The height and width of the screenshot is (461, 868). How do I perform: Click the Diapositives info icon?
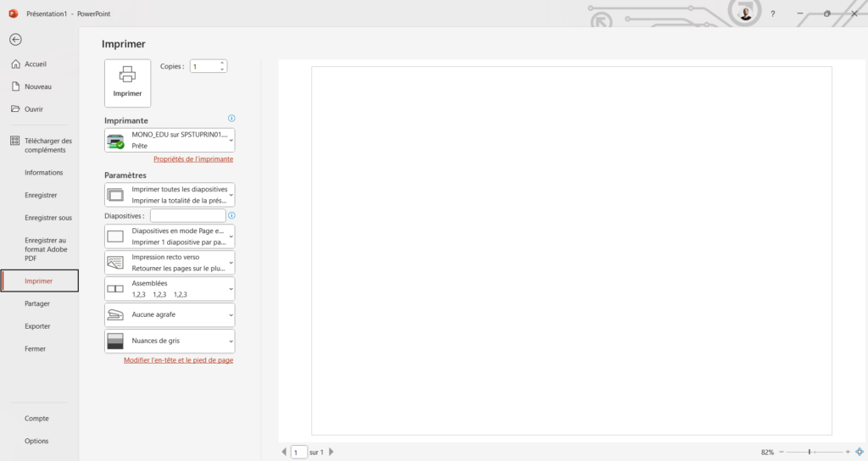231,216
